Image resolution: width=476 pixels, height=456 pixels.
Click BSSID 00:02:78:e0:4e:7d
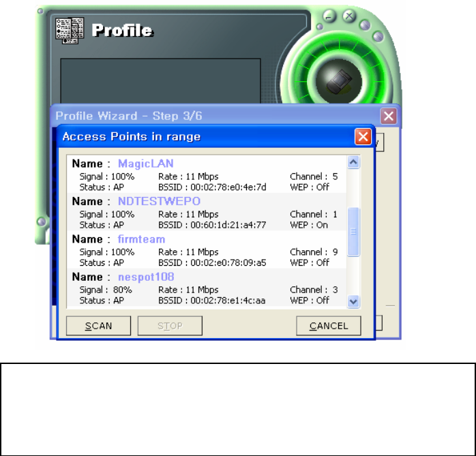pyautogui.click(x=212, y=187)
